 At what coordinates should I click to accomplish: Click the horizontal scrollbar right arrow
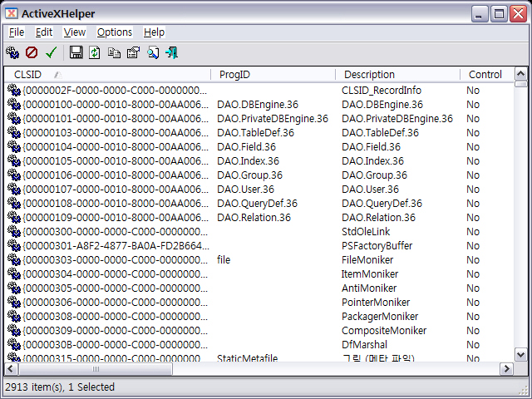507,369
